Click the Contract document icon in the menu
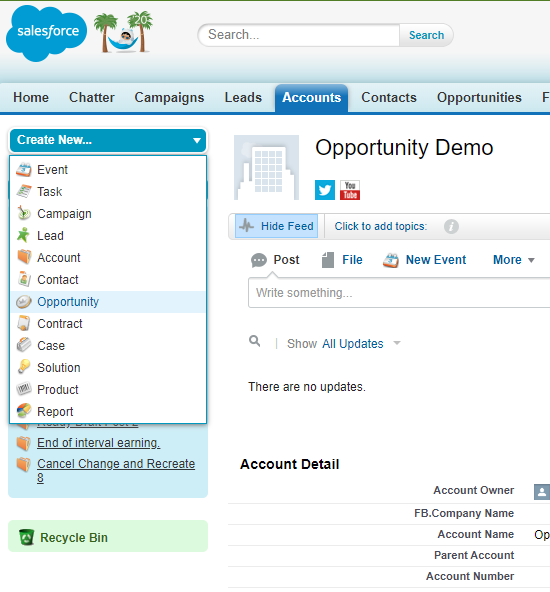This screenshot has width=550, height=592. tap(24, 324)
